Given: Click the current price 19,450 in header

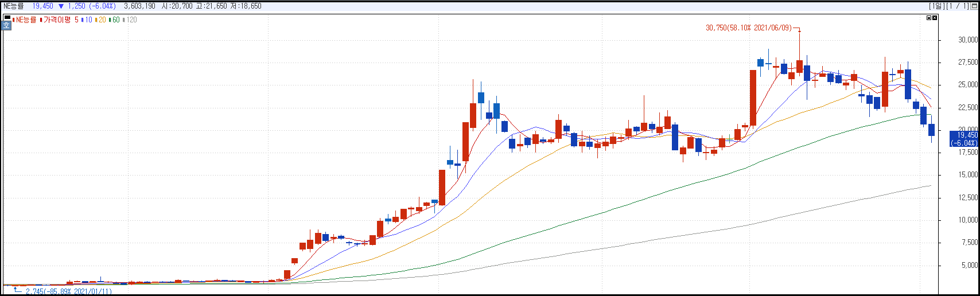Looking at the screenshot, I should click(x=42, y=6).
